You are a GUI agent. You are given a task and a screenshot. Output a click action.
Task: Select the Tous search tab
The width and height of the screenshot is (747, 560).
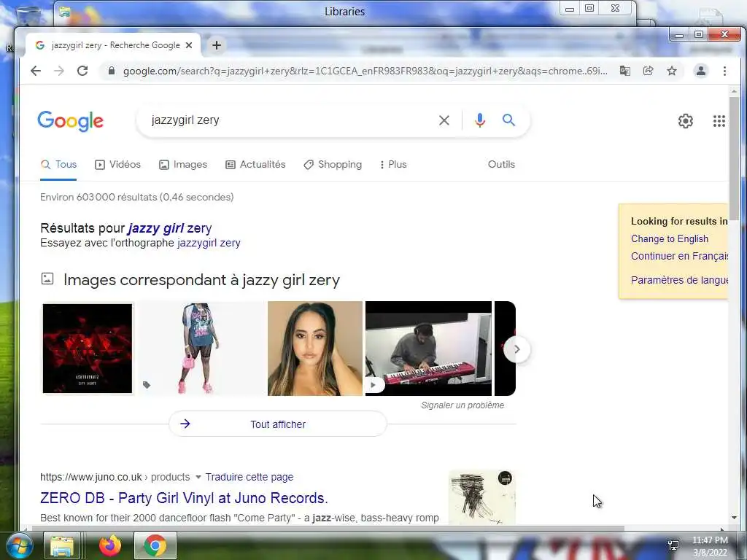point(58,165)
